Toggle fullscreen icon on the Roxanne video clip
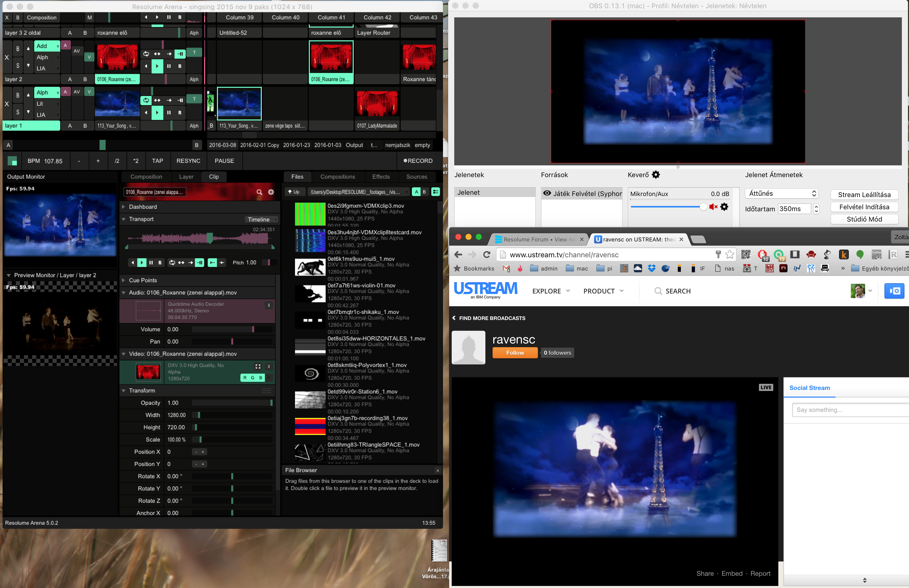The width and height of the screenshot is (909, 588). pos(258,366)
